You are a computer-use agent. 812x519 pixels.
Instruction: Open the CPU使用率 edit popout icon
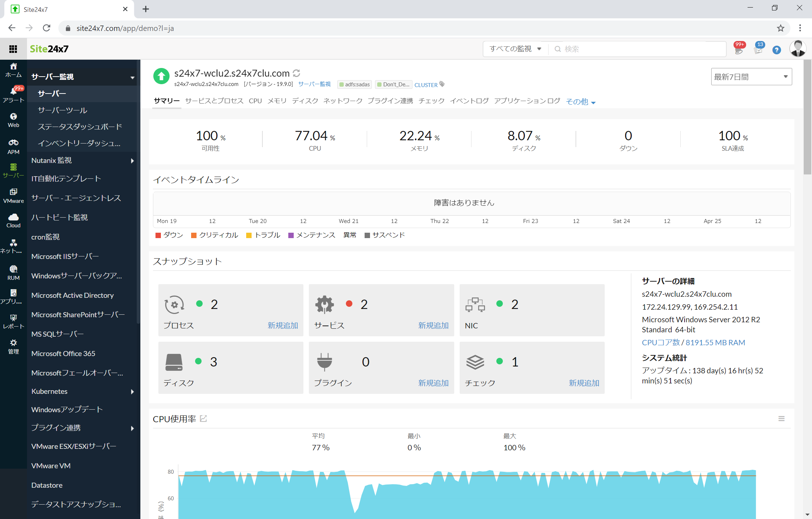[x=203, y=419]
